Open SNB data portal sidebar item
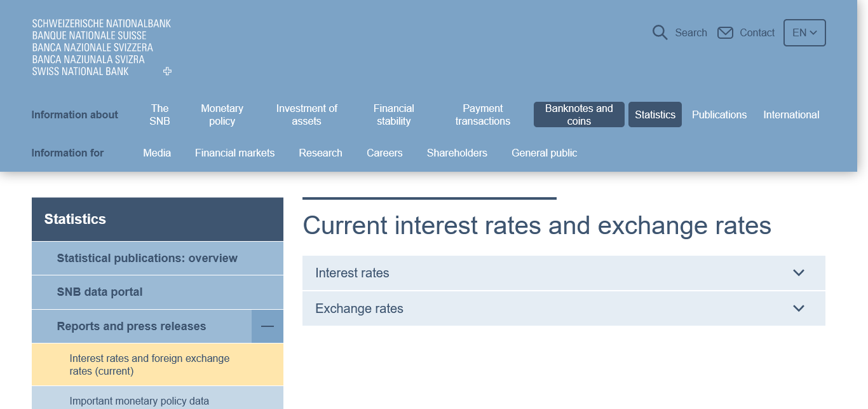Viewport: 868px width, 409px height. pos(100,292)
